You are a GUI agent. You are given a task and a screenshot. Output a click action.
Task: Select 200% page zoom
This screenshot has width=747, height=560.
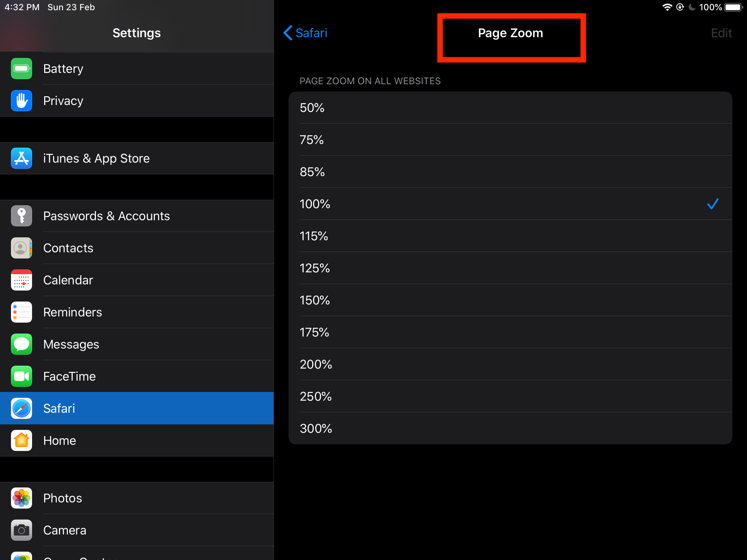pos(510,364)
